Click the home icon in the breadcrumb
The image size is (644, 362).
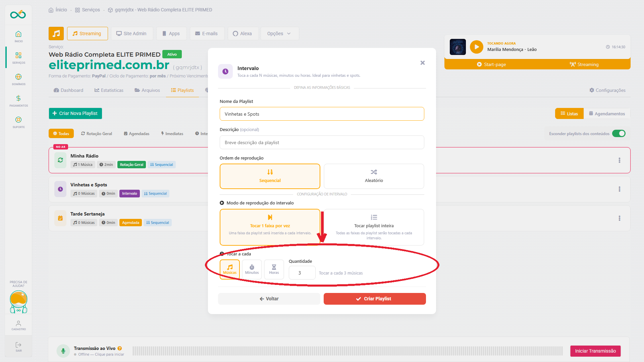[51, 10]
